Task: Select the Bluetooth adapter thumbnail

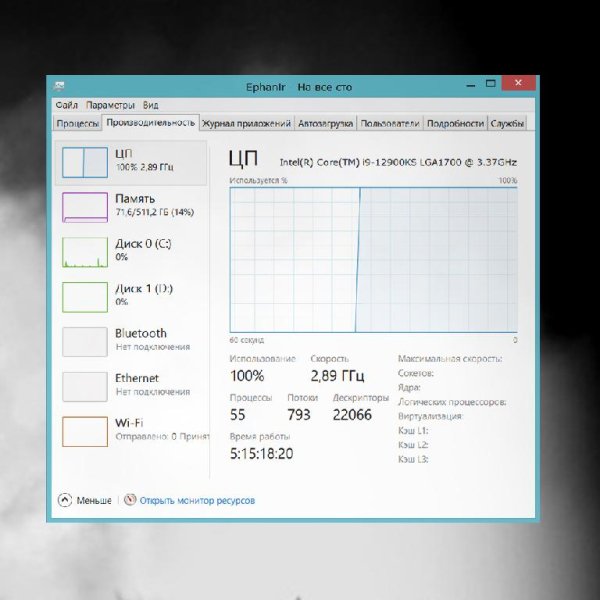Action: (x=85, y=342)
